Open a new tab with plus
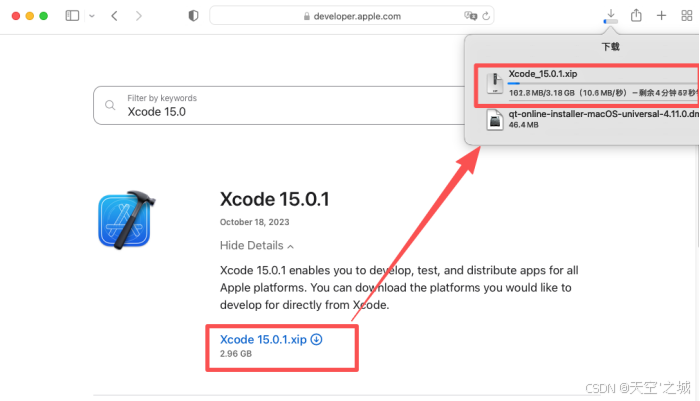700x401 pixels. click(x=661, y=16)
